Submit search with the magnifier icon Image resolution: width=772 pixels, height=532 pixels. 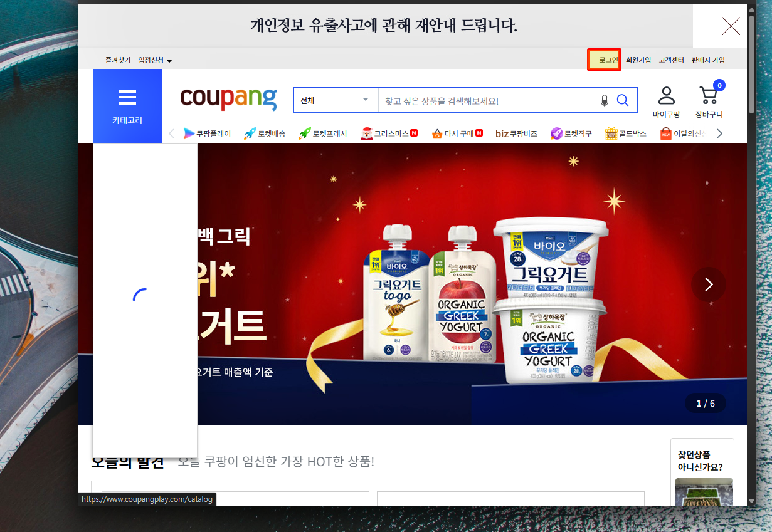coord(623,100)
